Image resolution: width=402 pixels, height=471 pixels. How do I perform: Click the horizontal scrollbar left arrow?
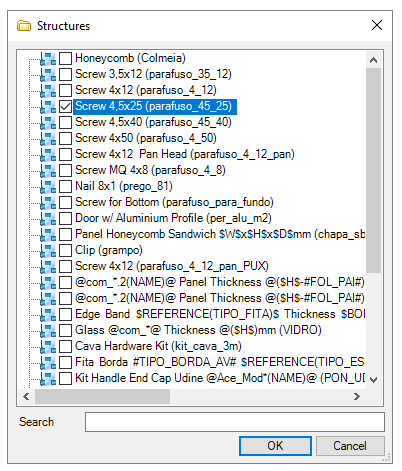point(26,397)
